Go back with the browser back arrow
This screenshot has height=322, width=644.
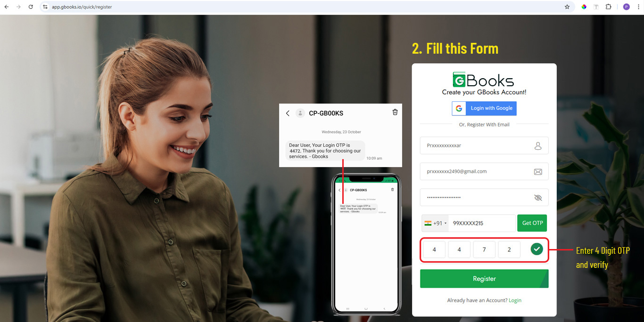point(7,7)
